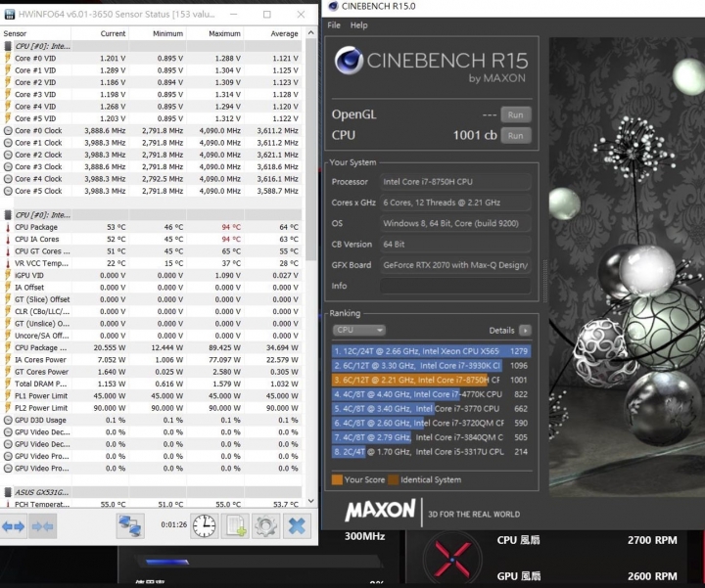Image resolution: width=705 pixels, height=588 pixels.
Task: Click the PL1 Power Limit icon
Action: [8, 395]
